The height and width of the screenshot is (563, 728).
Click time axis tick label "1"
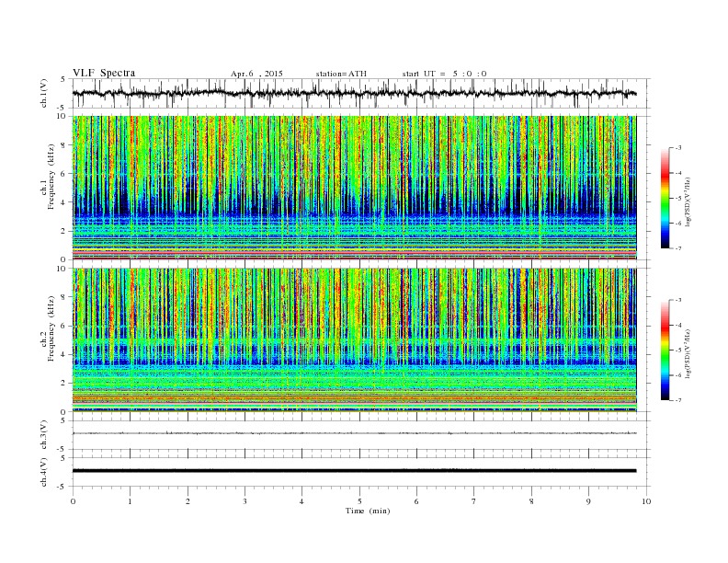tap(130, 501)
